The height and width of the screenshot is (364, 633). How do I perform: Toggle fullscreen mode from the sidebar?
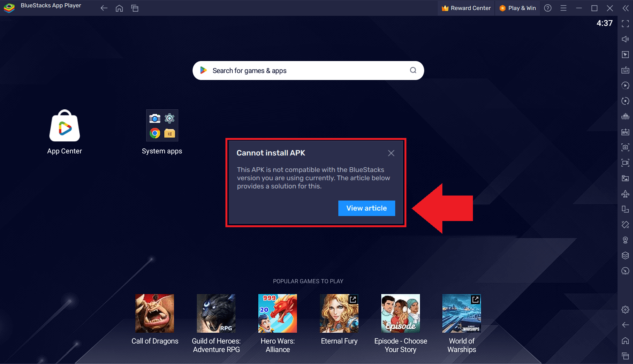[x=625, y=24]
